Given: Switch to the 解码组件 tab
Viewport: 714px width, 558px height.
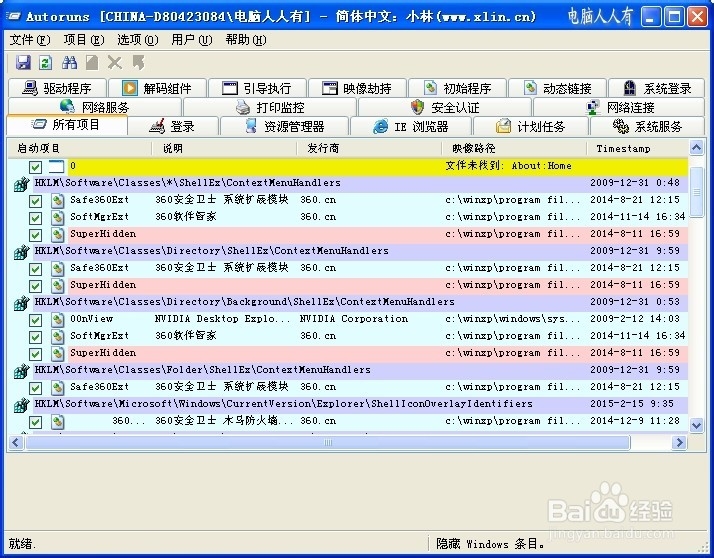Looking at the screenshot, I should pyautogui.click(x=158, y=88).
